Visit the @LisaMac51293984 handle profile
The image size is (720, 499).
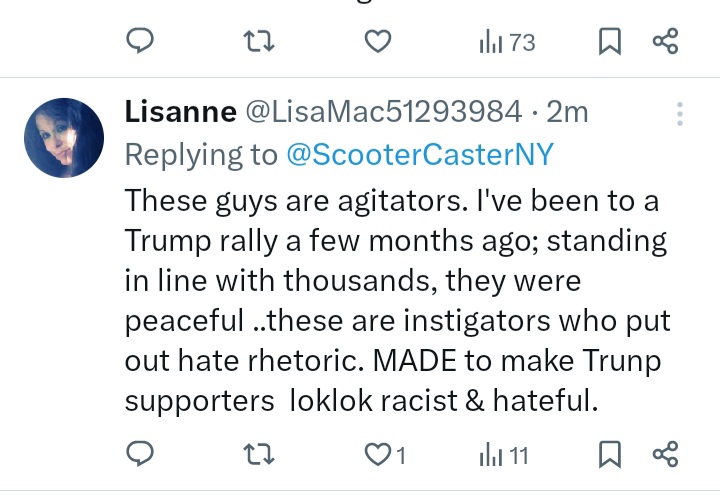[x=383, y=112]
